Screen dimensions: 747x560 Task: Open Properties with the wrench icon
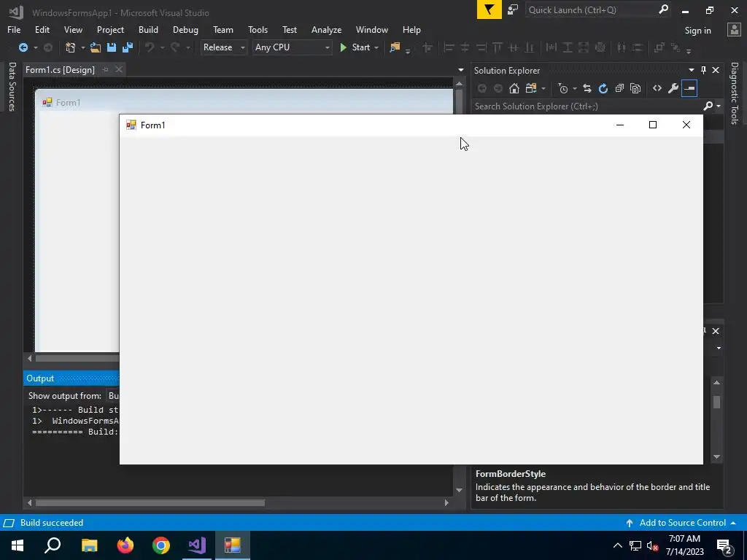(673, 88)
